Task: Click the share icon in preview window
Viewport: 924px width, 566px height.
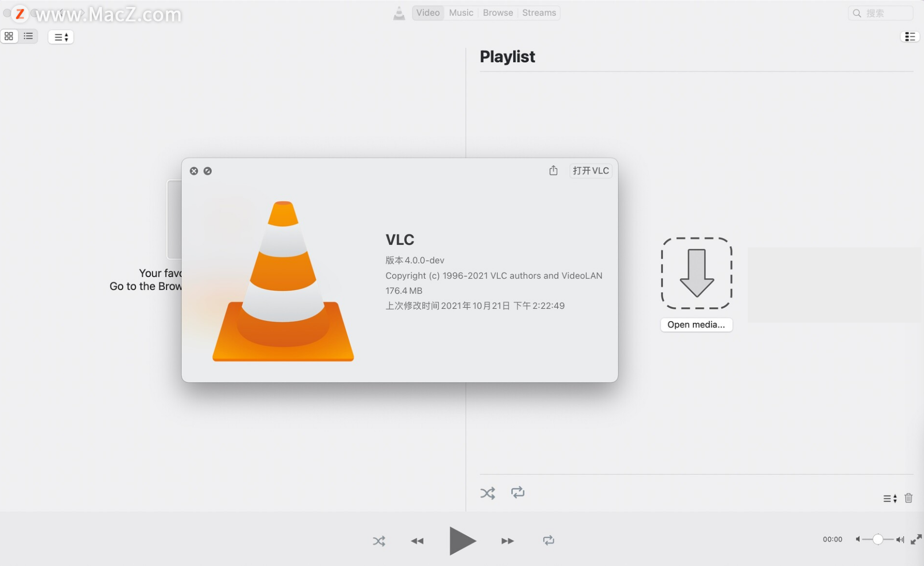Action: pyautogui.click(x=553, y=171)
